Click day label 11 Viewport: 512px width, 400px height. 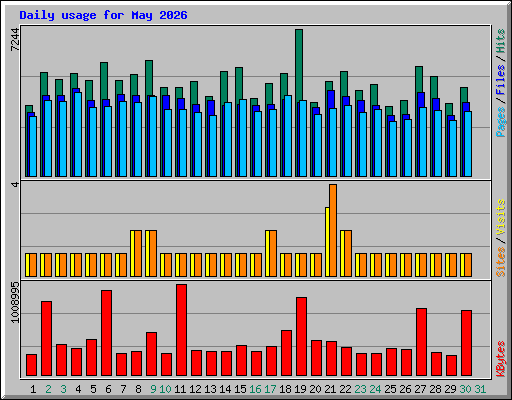coord(180,389)
